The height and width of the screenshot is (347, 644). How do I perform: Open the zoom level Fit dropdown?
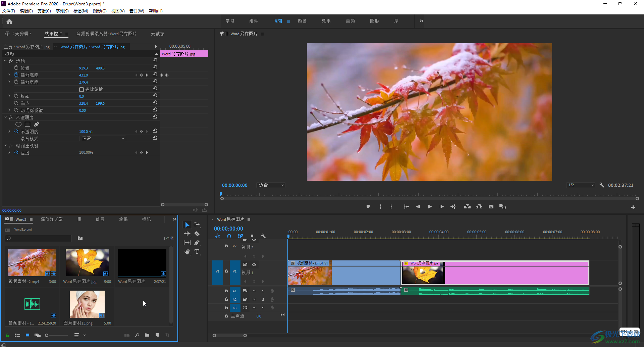pos(271,185)
